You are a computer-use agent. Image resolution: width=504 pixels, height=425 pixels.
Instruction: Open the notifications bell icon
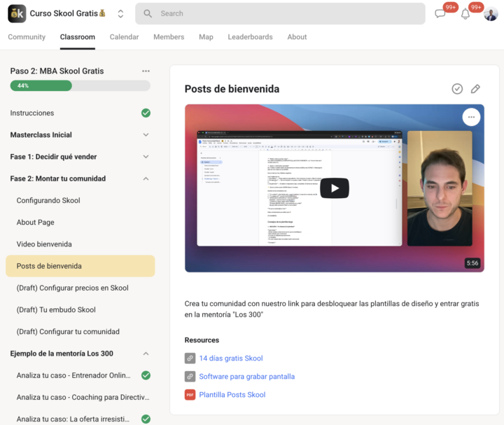(x=465, y=14)
